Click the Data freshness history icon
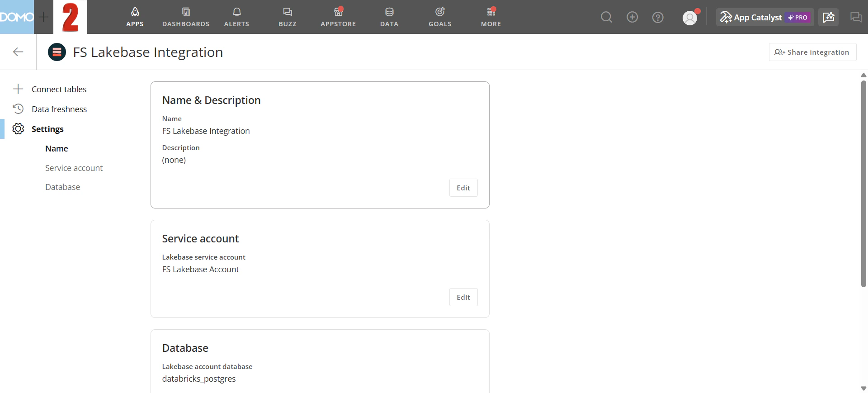Screen dimensions: 868x393 click(x=18, y=109)
